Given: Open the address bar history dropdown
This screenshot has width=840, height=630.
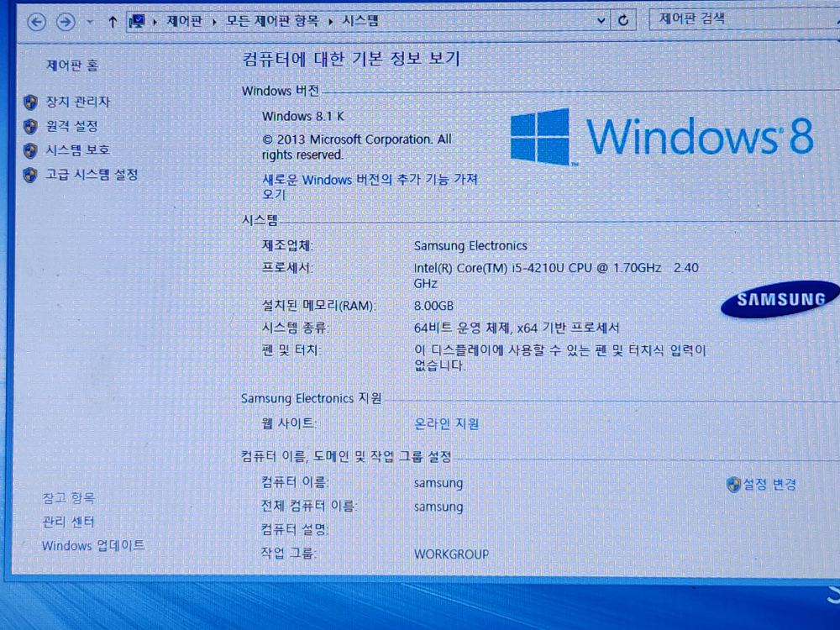Looking at the screenshot, I should (x=601, y=21).
